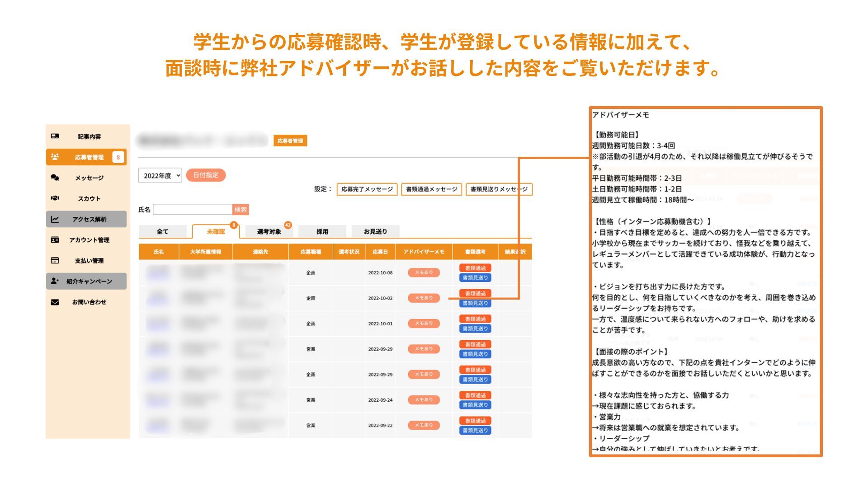Click the 【勤務可能日】 heading in advisor memo
The height and width of the screenshot is (488, 868).
pyautogui.click(x=616, y=135)
